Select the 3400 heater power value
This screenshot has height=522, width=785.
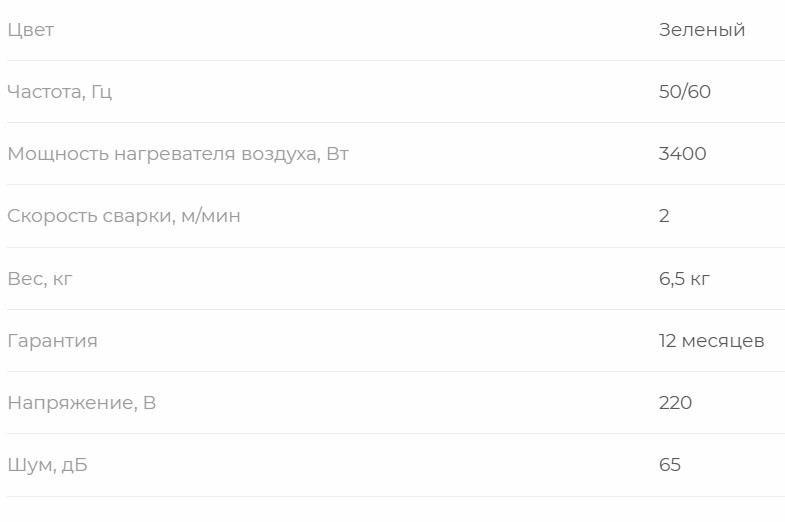[682, 154]
